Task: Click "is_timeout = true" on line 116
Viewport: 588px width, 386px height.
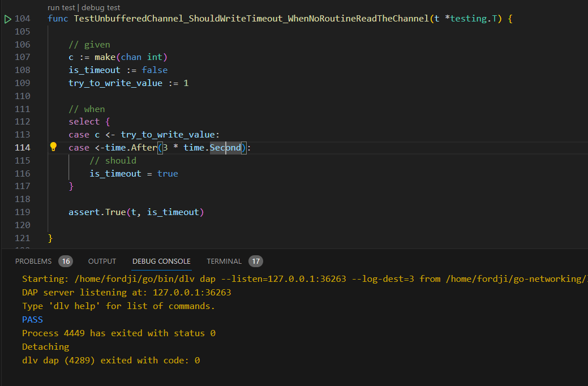Action: click(x=134, y=174)
